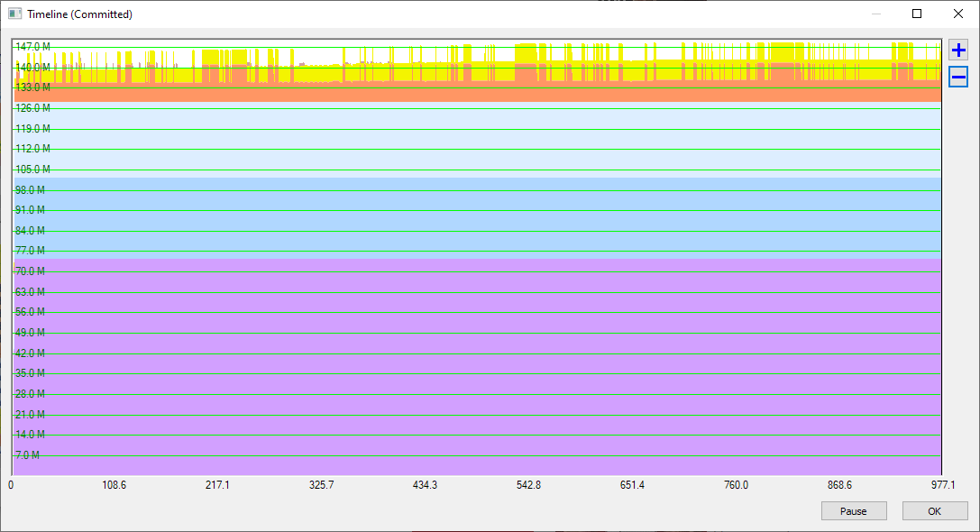The height and width of the screenshot is (532, 980).
Task: Click the 542.8 label on the time axis
Action: point(528,484)
